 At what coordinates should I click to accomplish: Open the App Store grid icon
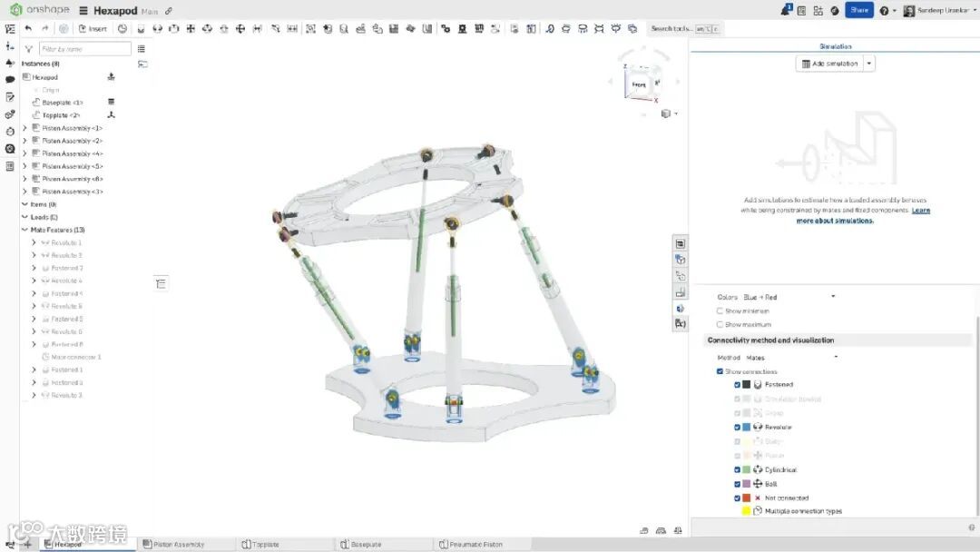point(818,11)
